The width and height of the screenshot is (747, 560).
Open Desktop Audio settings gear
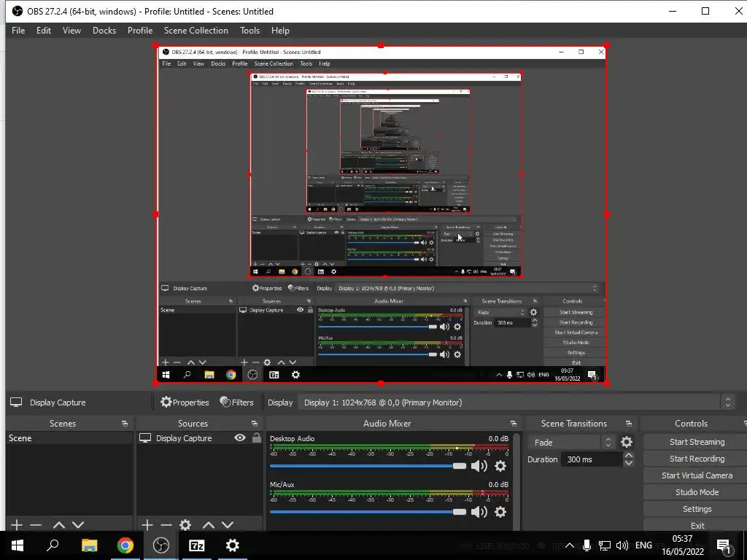click(500, 466)
